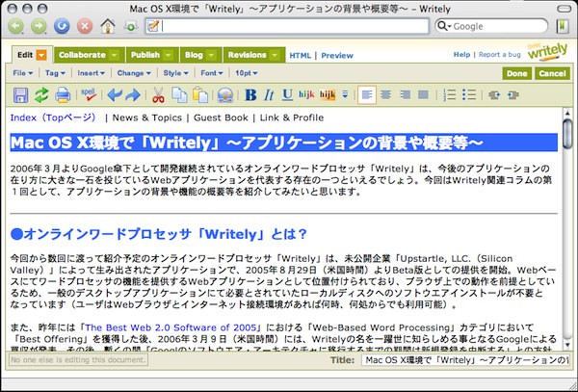The width and height of the screenshot is (578, 392).
Task: Switch to the Revisions tab
Action: (x=253, y=55)
